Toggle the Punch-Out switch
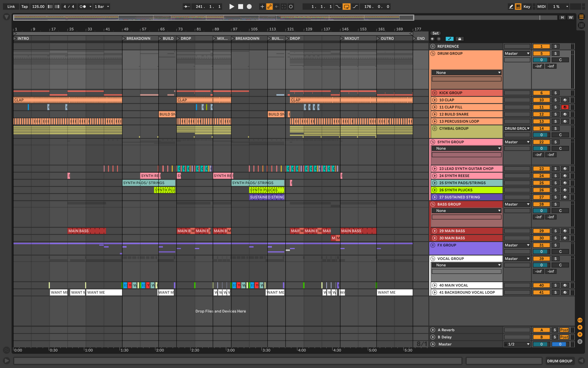Screen dimensions: 588x368 [355, 7]
